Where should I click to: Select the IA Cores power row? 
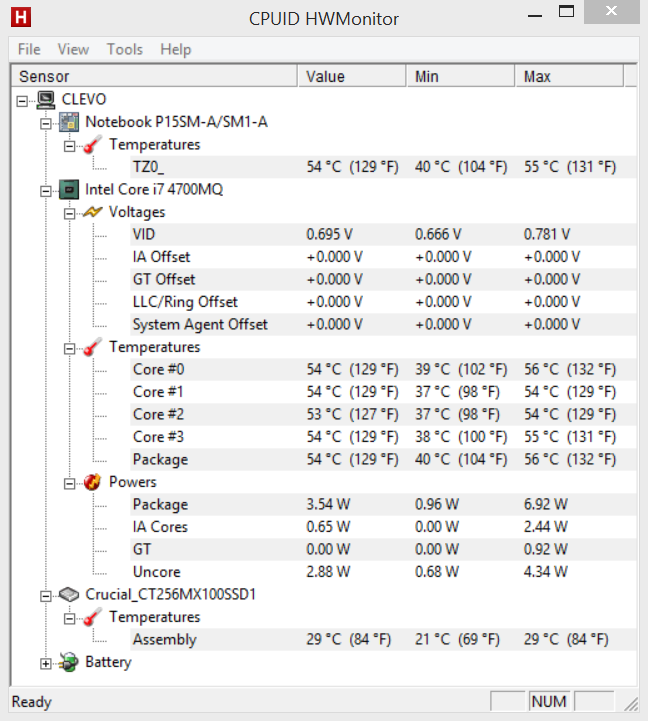384,527
